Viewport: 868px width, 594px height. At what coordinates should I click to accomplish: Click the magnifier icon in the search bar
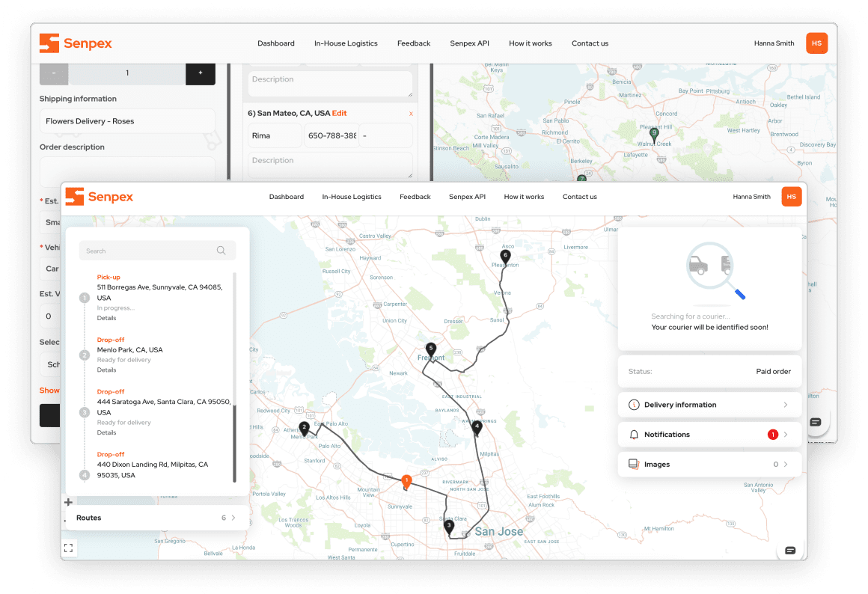click(x=220, y=250)
